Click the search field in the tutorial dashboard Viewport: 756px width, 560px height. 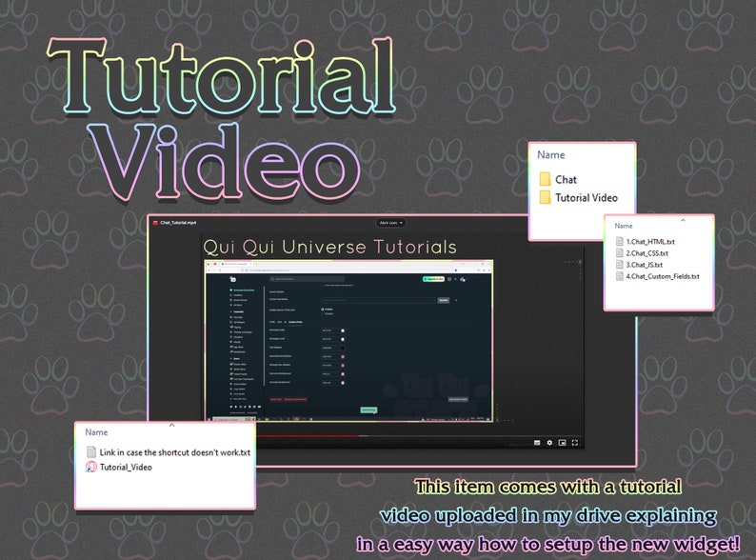tap(308, 279)
